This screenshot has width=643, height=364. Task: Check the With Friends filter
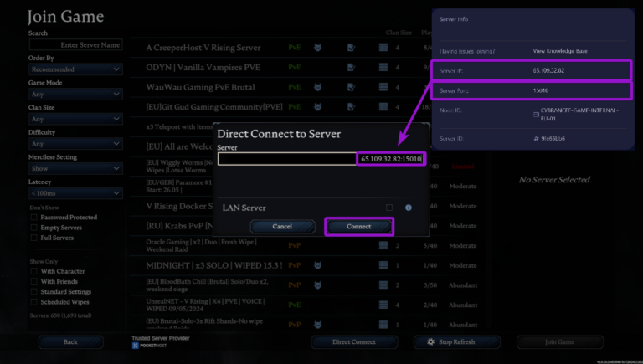pyautogui.click(x=34, y=281)
